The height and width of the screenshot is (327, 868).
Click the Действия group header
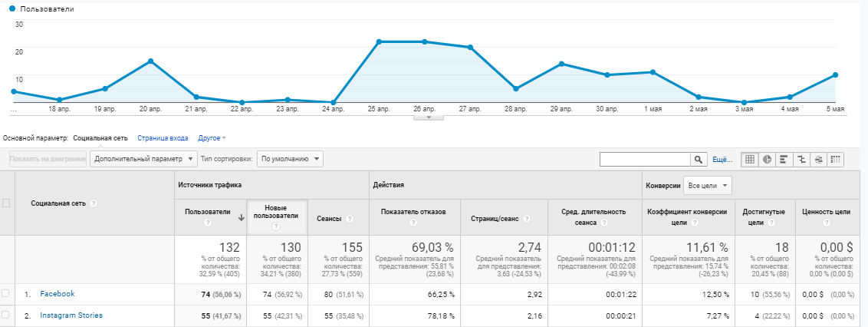coord(390,185)
